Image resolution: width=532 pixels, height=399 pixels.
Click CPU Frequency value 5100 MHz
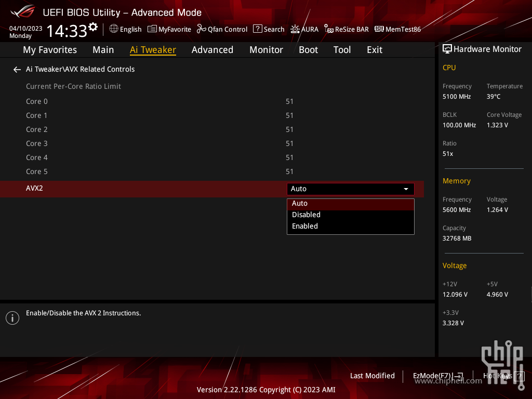click(457, 97)
